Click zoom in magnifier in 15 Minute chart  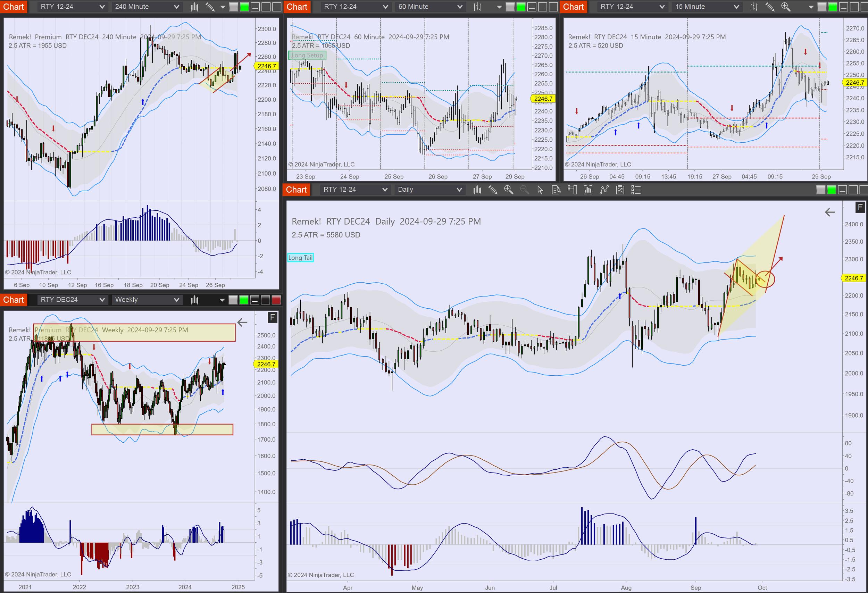786,7
